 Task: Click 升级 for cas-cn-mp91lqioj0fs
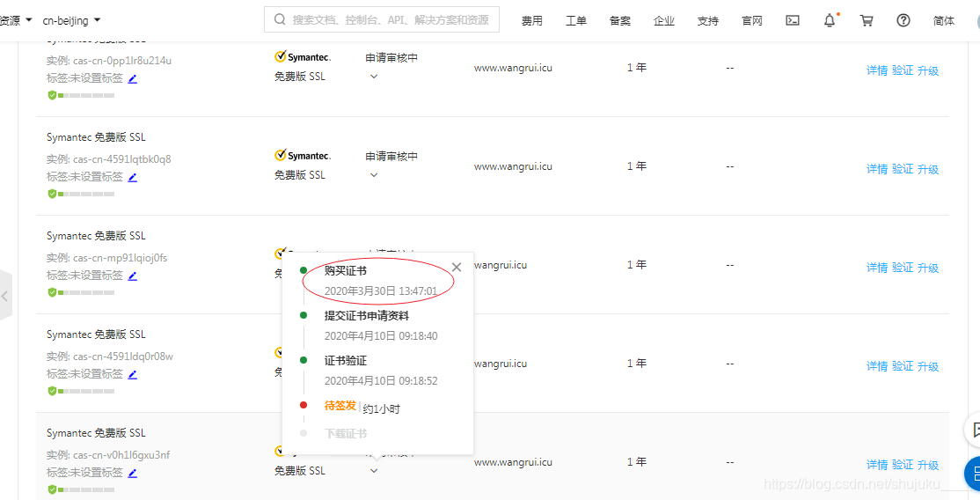point(928,268)
